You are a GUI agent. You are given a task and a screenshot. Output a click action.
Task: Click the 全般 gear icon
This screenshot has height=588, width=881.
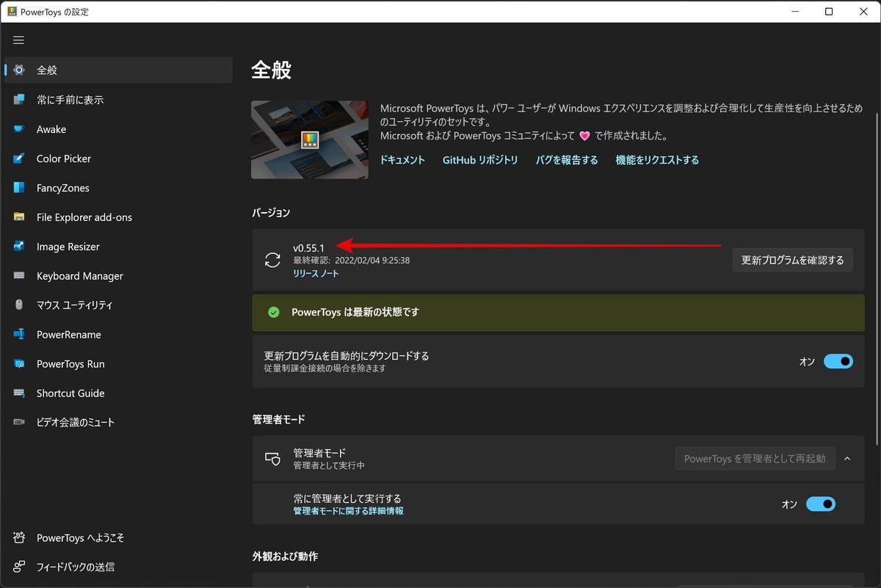tap(19, 70)
